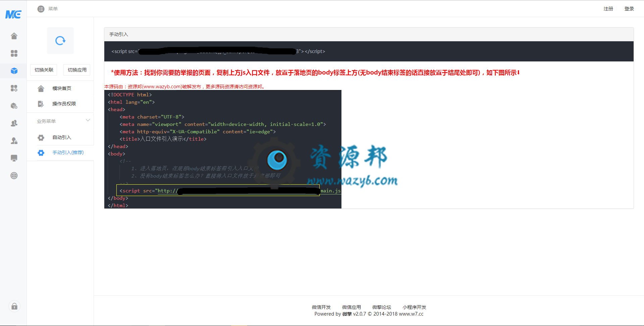The width and height of the screenshot is (644, 326).
Task: Click the users group icon in sidebar
Action: 14,123
